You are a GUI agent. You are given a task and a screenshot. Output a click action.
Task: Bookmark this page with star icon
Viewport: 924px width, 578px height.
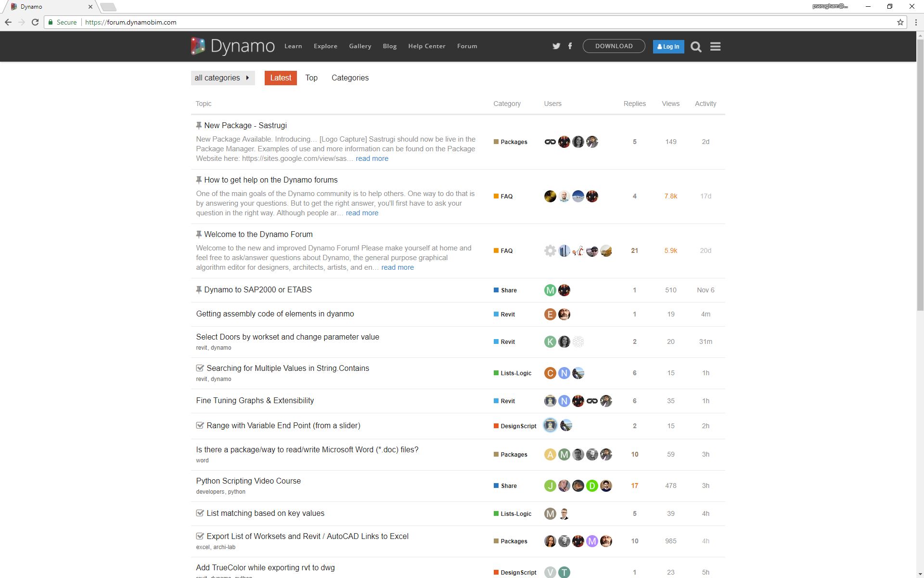tap(900, 22)
